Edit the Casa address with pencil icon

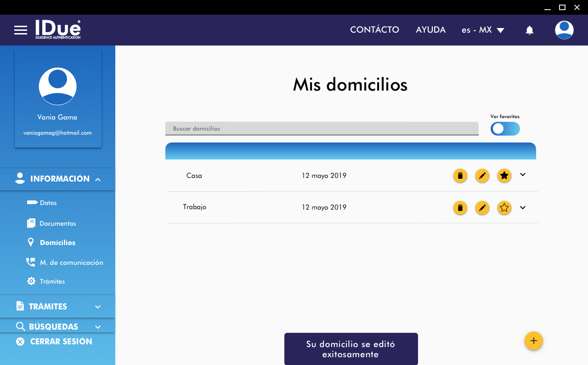click(482, 176)
